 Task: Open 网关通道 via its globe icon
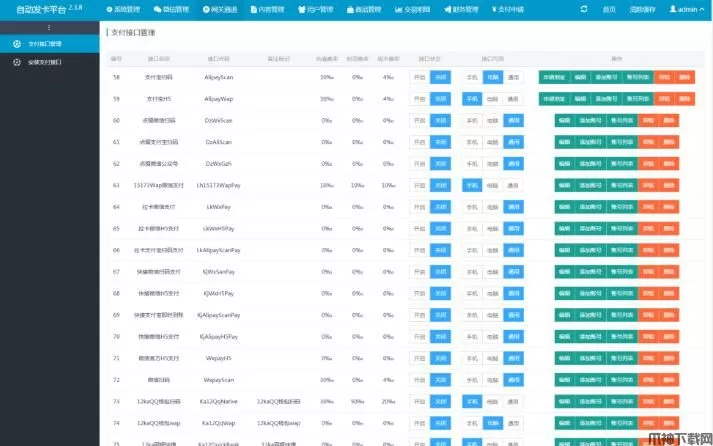[x=205, y=8]
